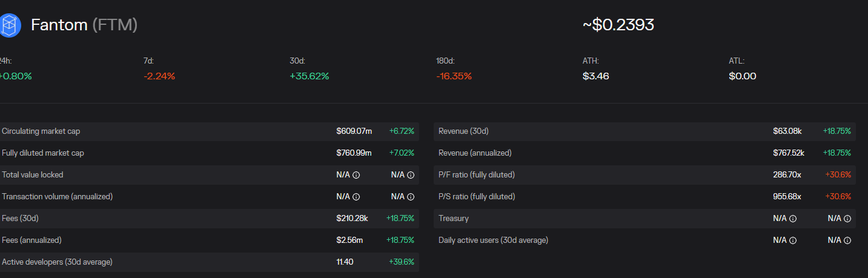Open last info icon in Transaction volume row
868x278 pixels.
click(411, 197)
